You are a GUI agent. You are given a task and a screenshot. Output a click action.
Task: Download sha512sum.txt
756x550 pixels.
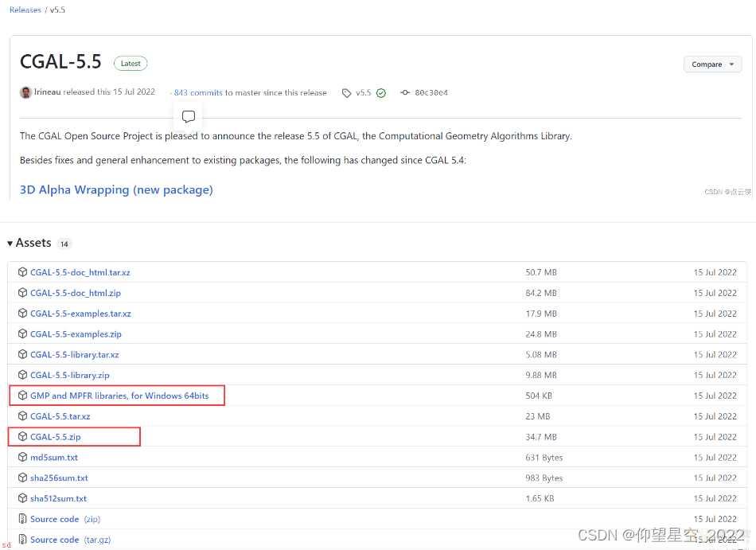(x=58, y=498)
